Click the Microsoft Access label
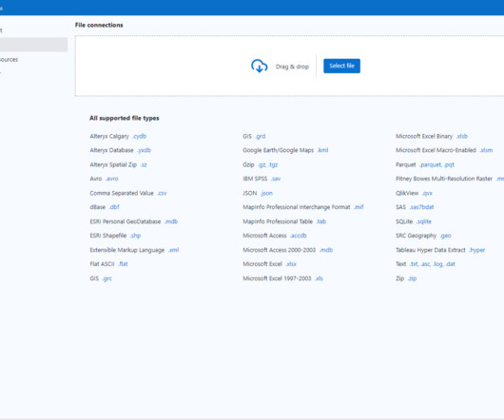 [264, 236]
